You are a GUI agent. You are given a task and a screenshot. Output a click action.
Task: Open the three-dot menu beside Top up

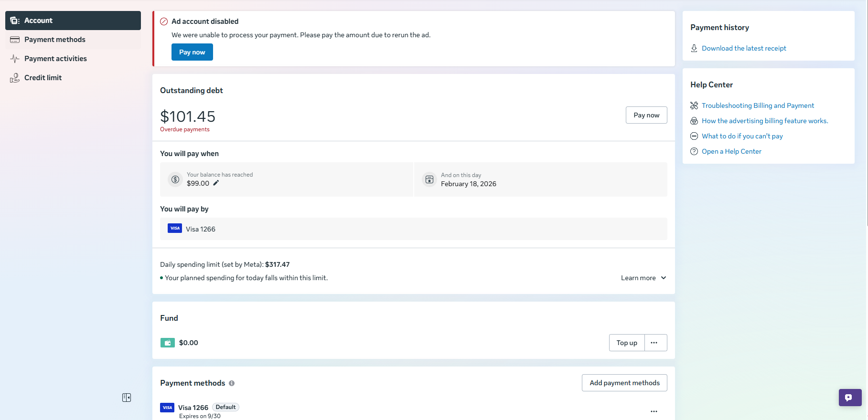click(654, 343)
